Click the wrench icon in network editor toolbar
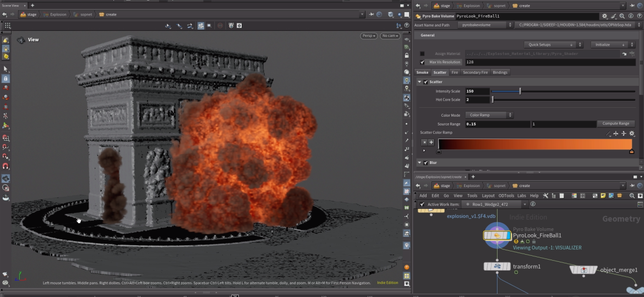The height and width of the screenshot is (297, 644). click(545, 196)
